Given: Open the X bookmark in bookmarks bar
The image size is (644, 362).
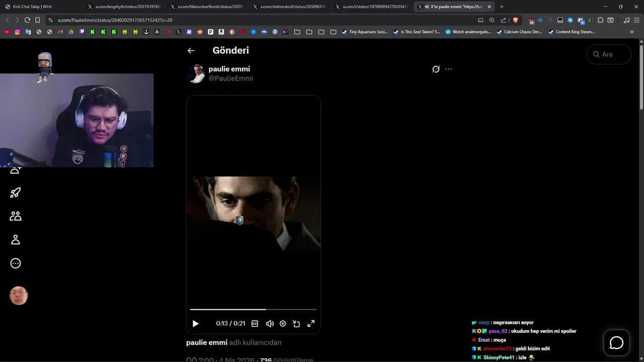Looking at the screenshot, I should click(178, 32).
